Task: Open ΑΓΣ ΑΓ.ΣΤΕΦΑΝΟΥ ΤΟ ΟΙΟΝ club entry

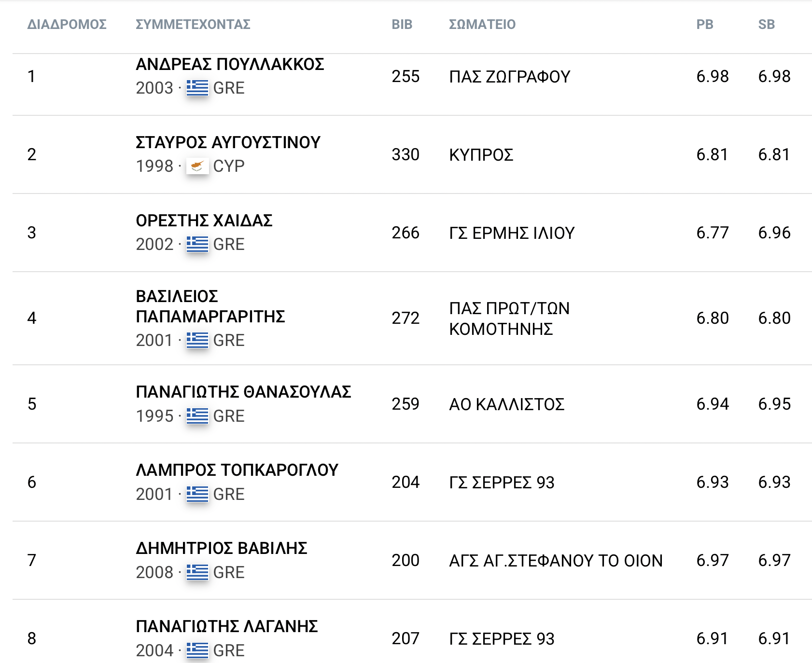Action: (x=556, y=561)
